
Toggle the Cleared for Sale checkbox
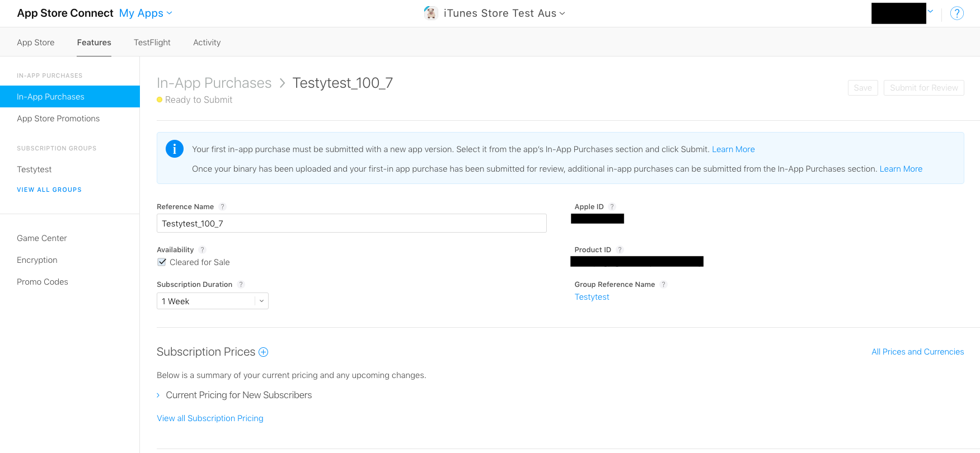162,262
